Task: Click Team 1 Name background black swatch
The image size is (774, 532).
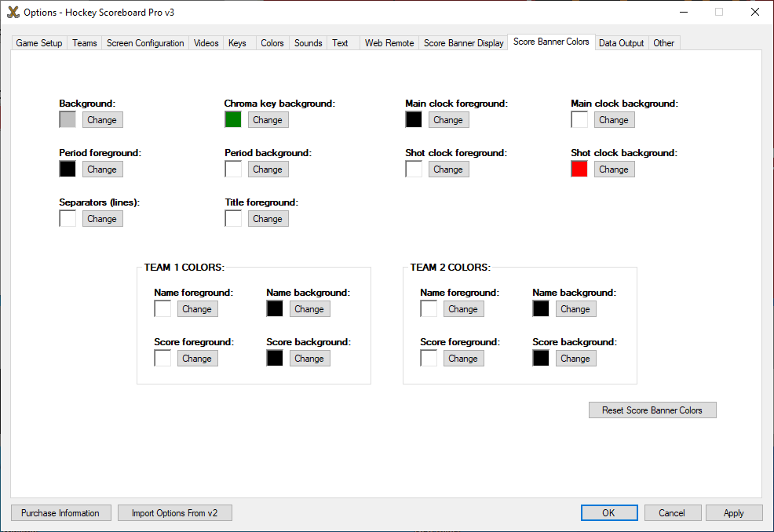Action: click(275, 309)
